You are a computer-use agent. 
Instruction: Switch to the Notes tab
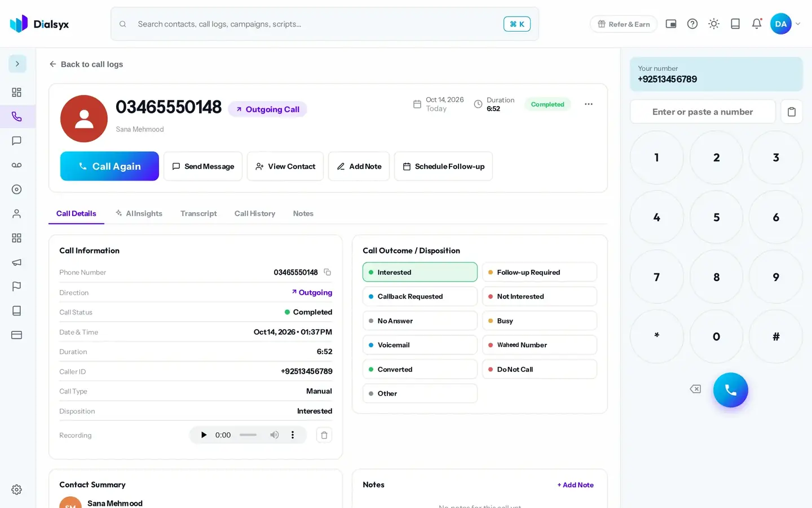coord(303,213)
